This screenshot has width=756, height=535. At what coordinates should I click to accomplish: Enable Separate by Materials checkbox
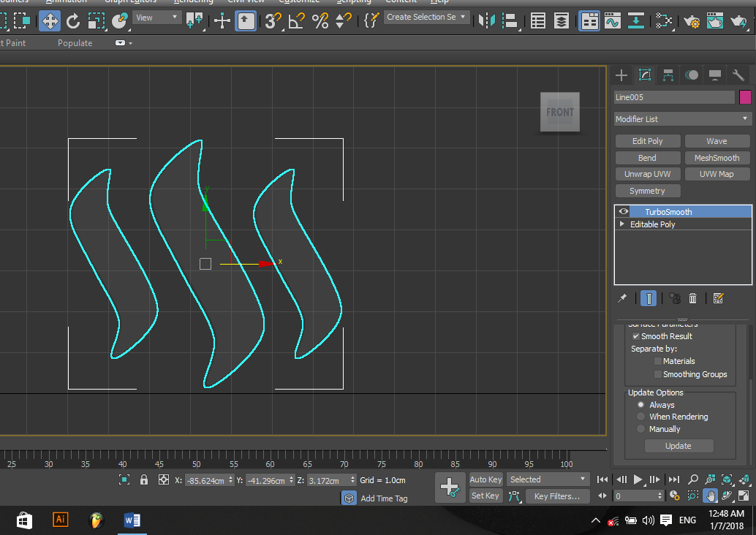tap(657, 361)
